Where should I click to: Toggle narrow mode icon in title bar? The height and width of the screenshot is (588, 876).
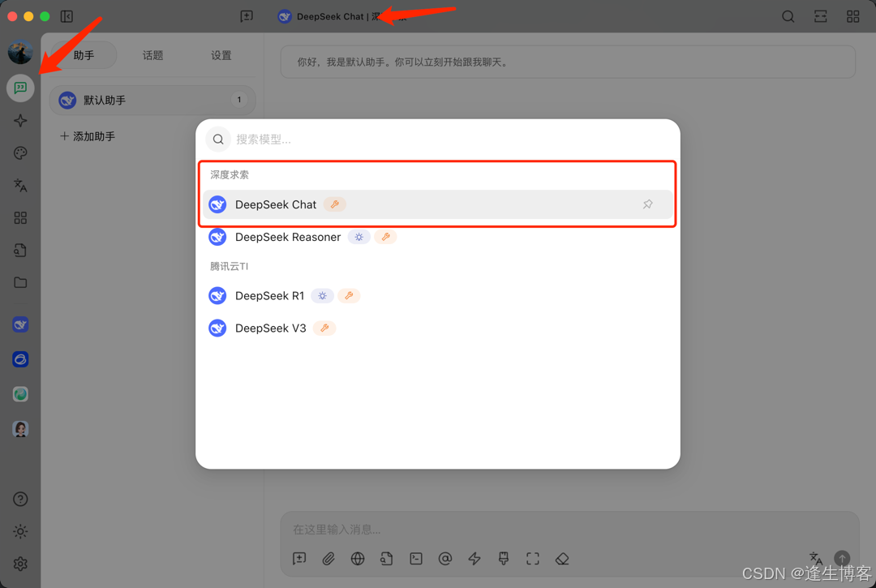pyautogui.click(x=821, y=17)
